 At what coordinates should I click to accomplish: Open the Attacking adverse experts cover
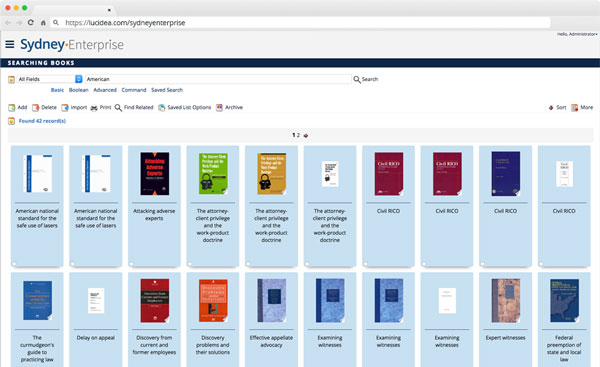[155, 174]
